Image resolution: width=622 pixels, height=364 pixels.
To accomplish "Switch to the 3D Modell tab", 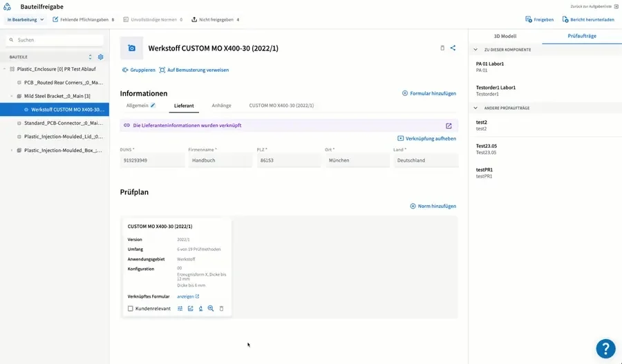I will tap(505, 36).
